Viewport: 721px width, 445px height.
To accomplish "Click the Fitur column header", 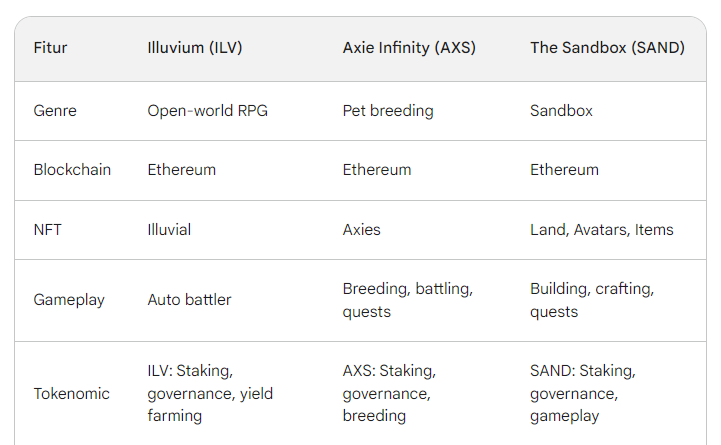I will click(x=50, y=48).
